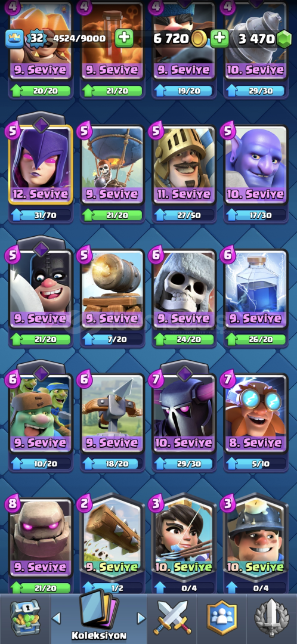Select the Golem card

tap(41, 537)
